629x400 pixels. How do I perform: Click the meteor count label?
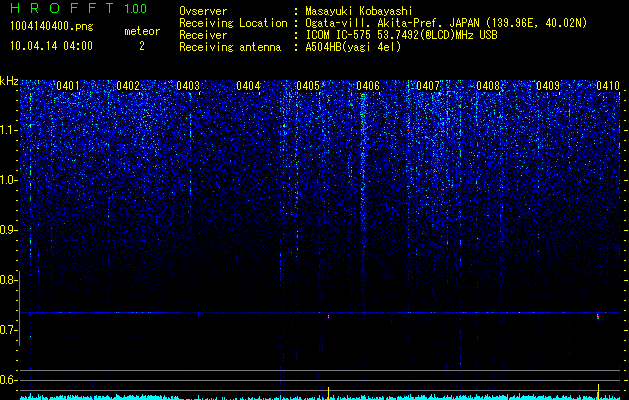(x=142, y=31)
